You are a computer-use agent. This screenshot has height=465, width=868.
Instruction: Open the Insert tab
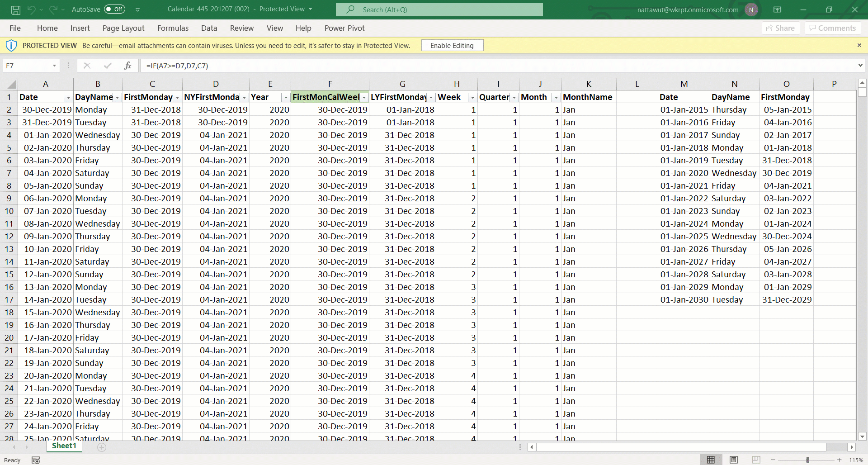80,28
